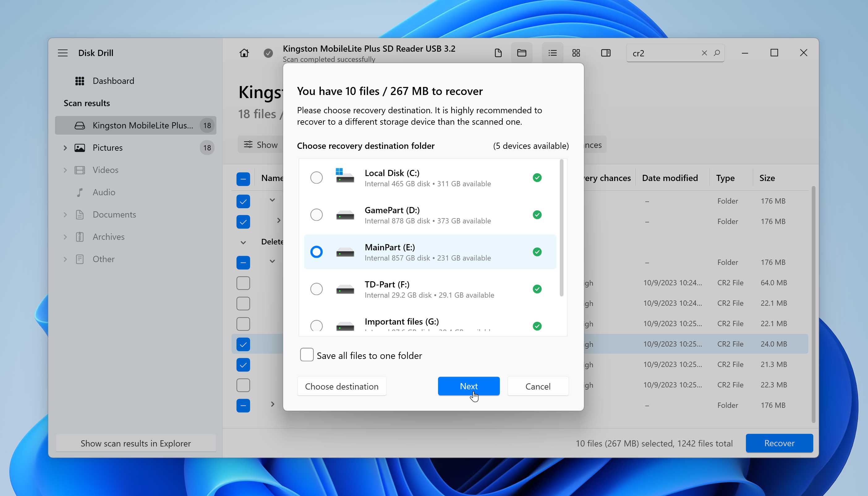Click the scan completed checkmark status icon

[x=268, y=53]
